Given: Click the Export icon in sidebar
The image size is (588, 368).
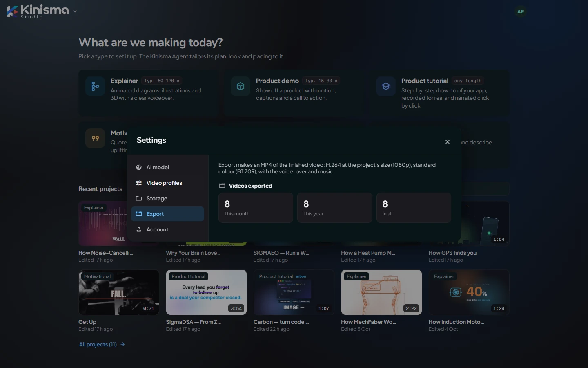Looking at the screenshot, I should coord(139,214).
